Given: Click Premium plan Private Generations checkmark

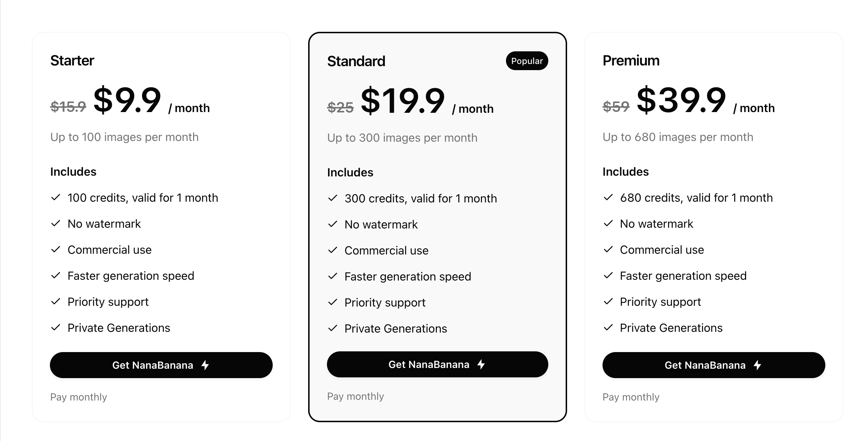Looking at the screenshot, I should (x=608, y=327).
